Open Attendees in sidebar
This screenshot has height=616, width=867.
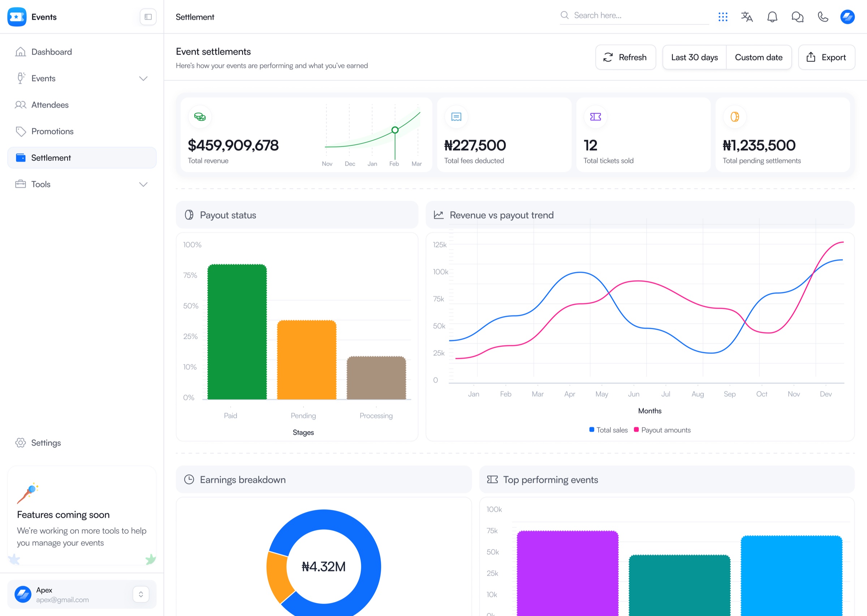click(82, 105)
